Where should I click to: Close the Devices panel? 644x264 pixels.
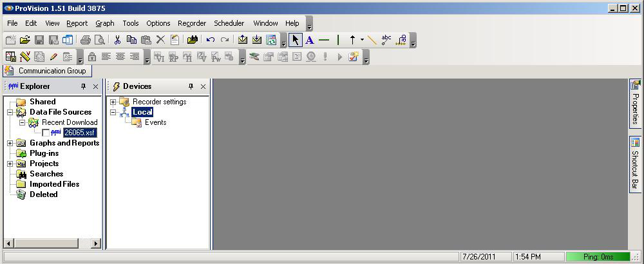[203, 86]
